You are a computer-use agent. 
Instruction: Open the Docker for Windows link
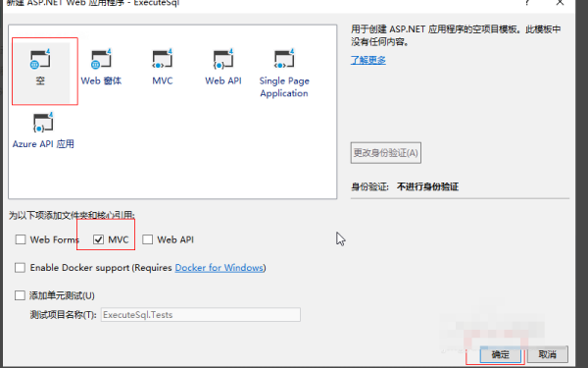coord(219,268)
